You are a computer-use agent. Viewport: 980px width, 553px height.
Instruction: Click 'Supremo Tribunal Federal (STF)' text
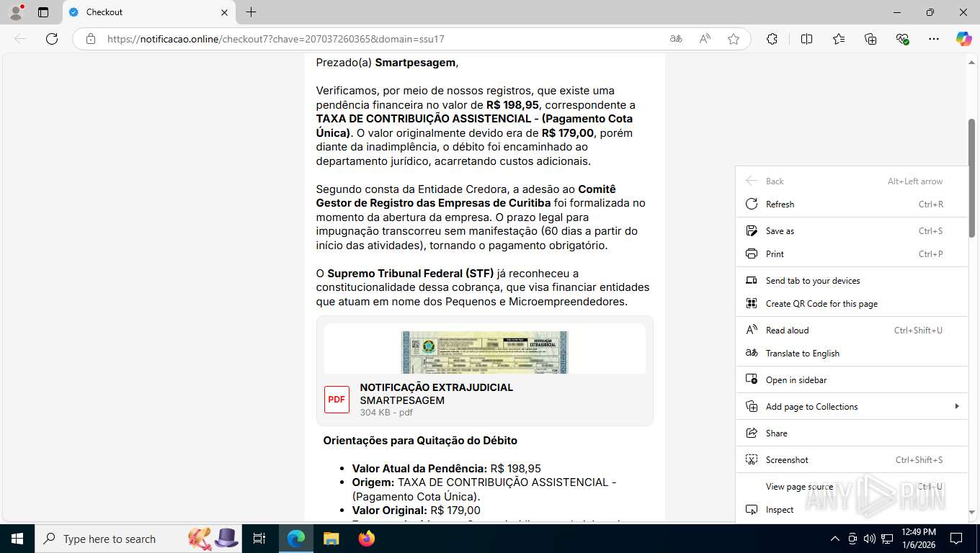click(x=411, y=274)
